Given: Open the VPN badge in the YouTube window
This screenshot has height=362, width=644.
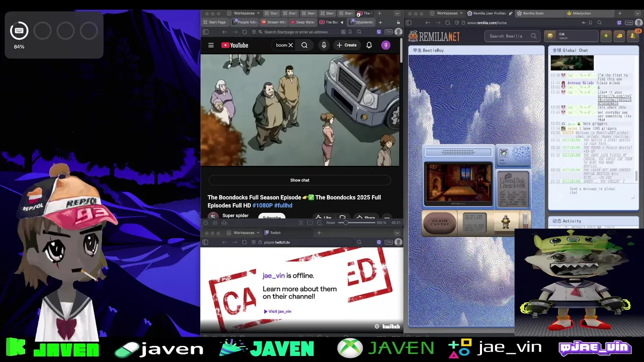Looking at the screenshot, I should [x=388, y=32].
